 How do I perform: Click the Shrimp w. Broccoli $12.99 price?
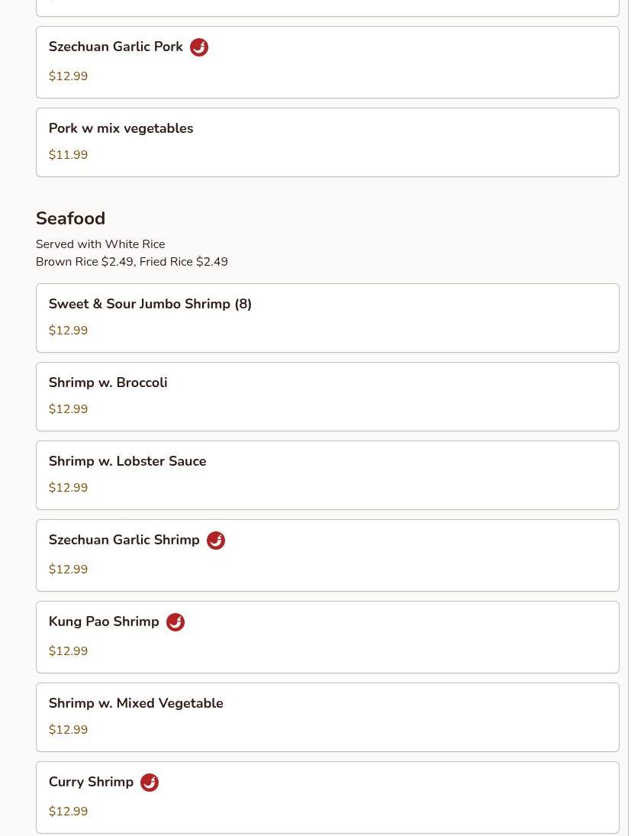[x=68, y=409]
